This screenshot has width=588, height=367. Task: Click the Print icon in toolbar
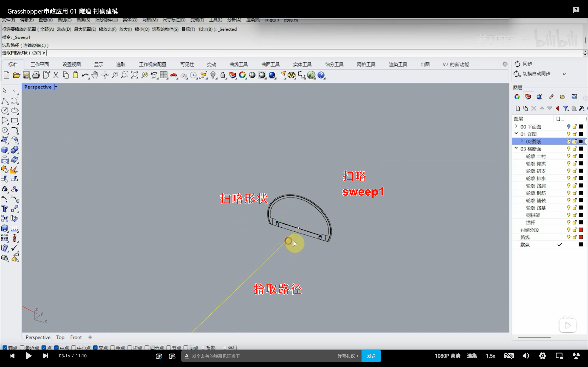[x=36, y=75]
